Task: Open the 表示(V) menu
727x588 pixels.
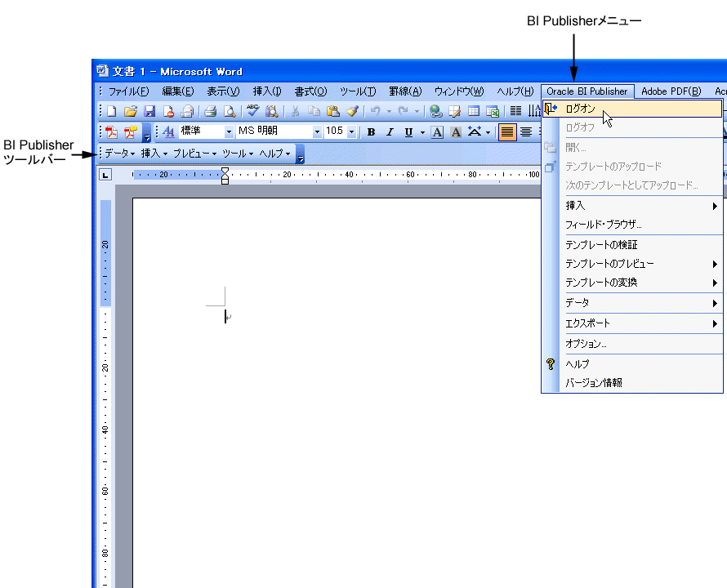Action: tap(223, 91)
